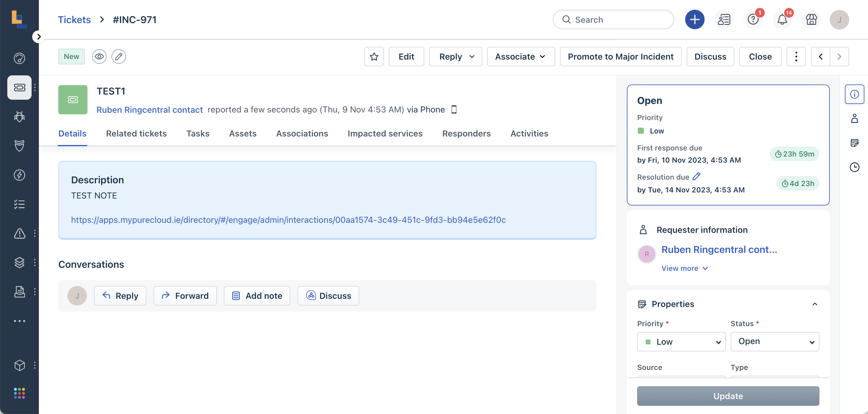
Task: Open the mypurecloud interactions link in Description
Action: (288, 220)
